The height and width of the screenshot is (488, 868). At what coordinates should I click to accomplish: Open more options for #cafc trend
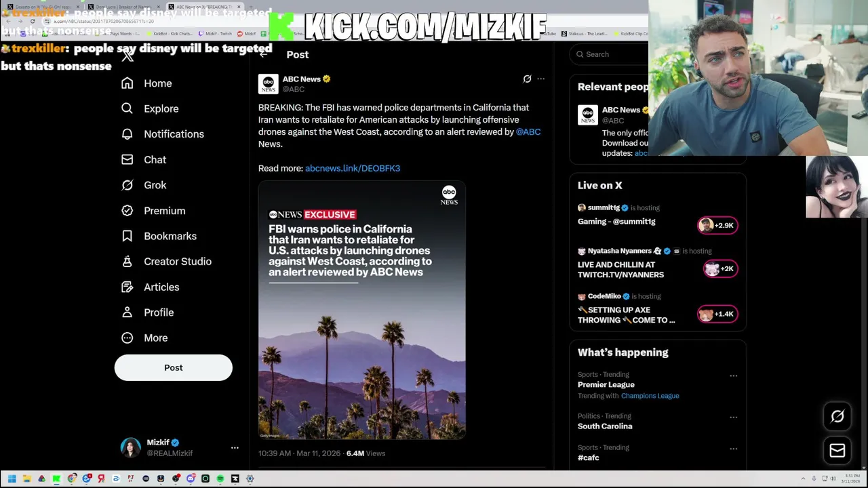coord(733,449)
